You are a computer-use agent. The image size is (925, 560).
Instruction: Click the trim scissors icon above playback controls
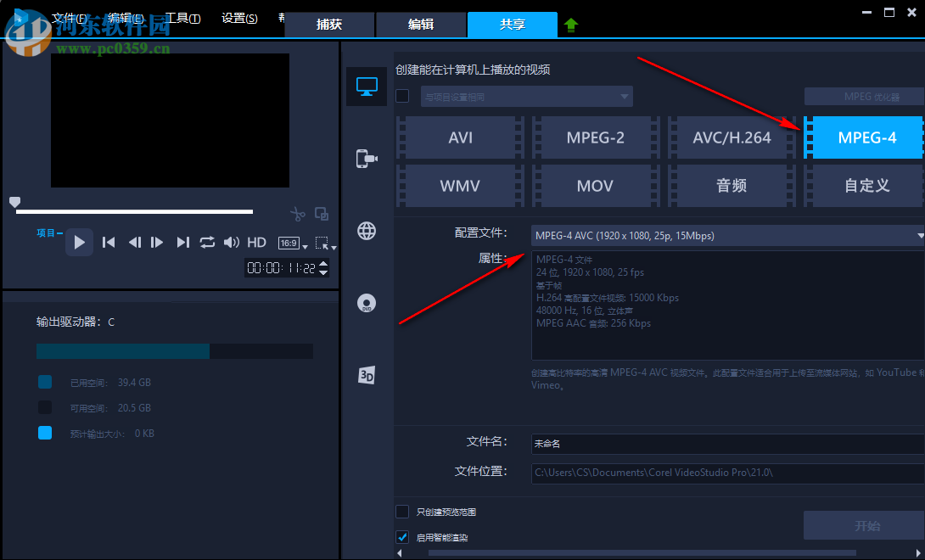pos(297,214)
